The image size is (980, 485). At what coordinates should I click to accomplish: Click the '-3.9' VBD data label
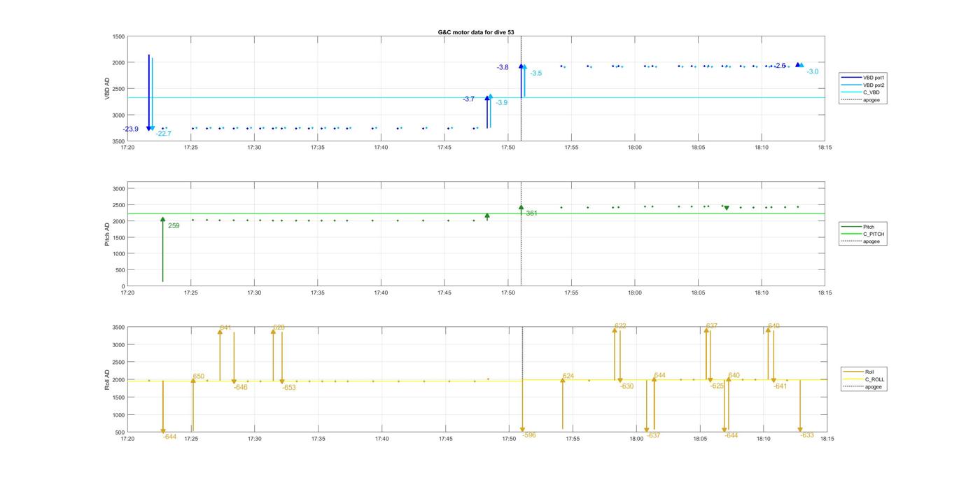tap(502, 103)
